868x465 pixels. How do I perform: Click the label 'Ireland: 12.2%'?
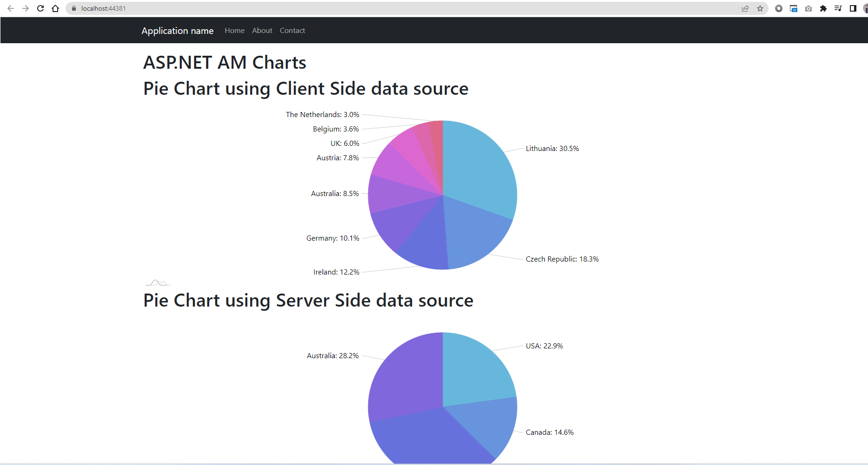point(336,272)
